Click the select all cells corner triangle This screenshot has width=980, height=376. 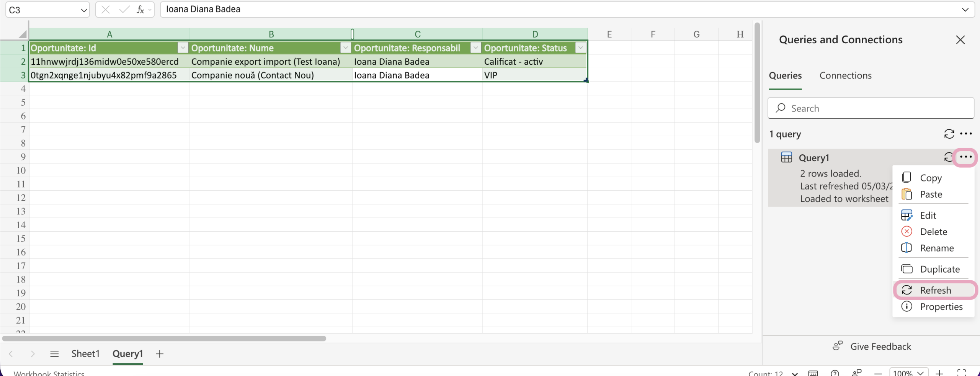click(23, 34)
